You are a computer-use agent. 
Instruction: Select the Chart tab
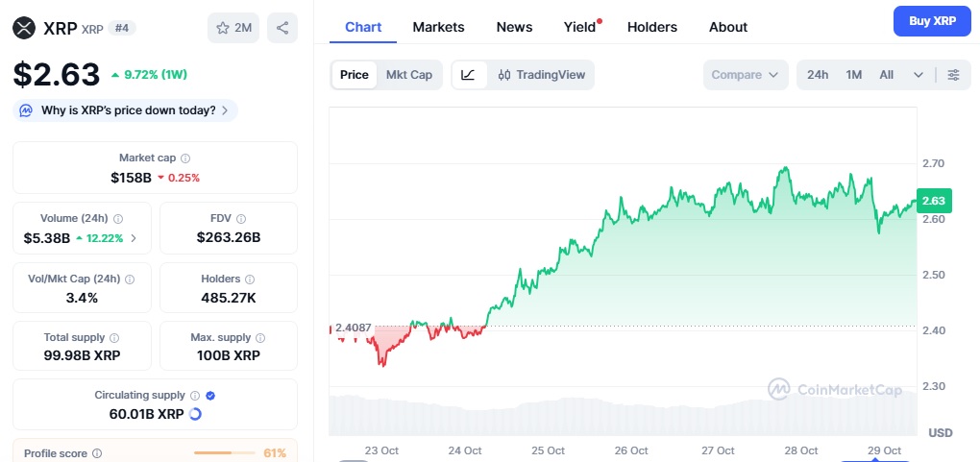point(363,28)
